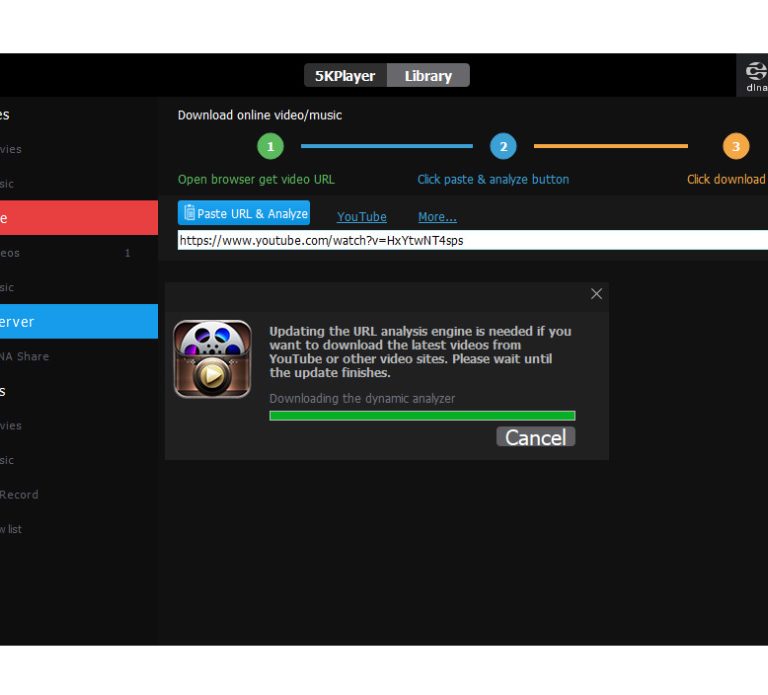Viewport: 768px width, 695px height.
Task: Click inside the YouTube URL text field
Action: pyautogui.click(x=470, y=241)
